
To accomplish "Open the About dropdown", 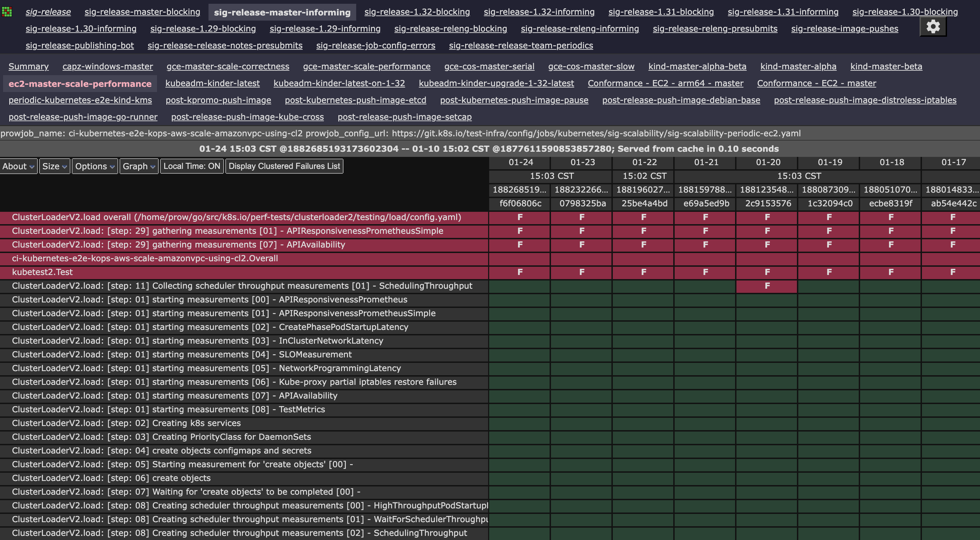I will click(x=18, y=166).
